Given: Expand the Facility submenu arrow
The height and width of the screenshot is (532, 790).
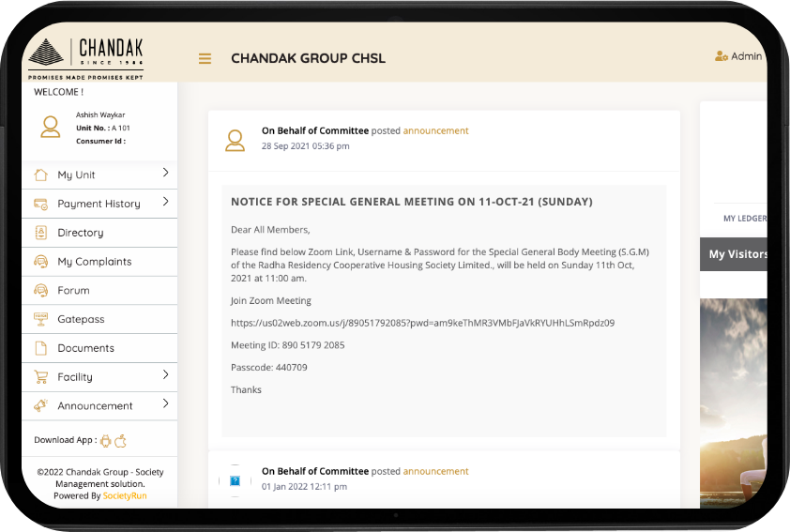Looking at the screenshot, I should [165, 375].
